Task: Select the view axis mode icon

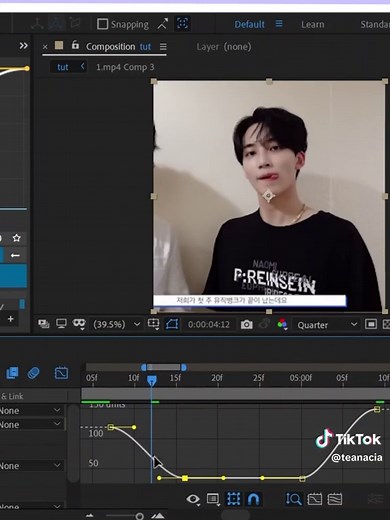Action: point(75,24)
